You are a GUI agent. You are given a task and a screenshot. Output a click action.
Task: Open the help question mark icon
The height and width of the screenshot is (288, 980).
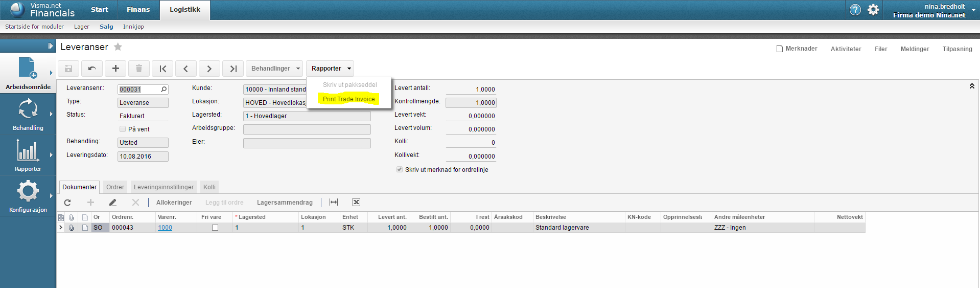(855, 10)
